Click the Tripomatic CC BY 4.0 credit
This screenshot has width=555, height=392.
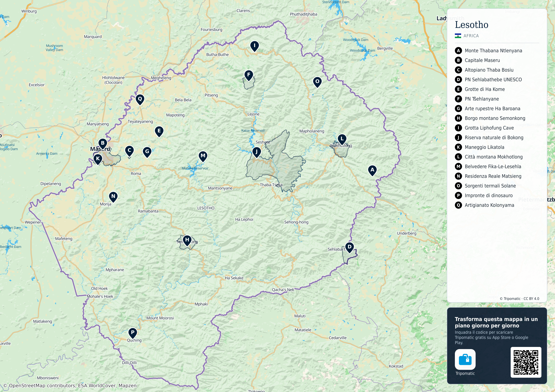pyautogui.click(x=519, y=299)
